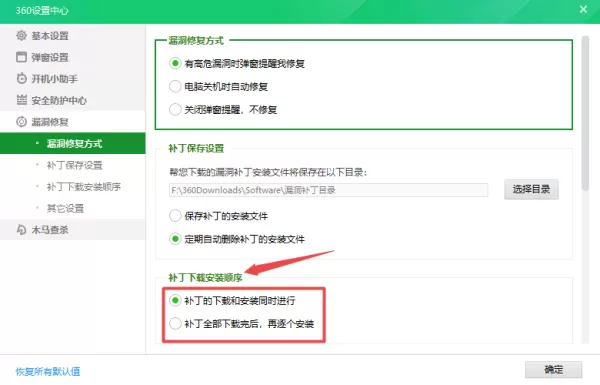The height and width of the screenshot is (385, 600).
Task: Click the 木马查杀 icon
Action: [x=21, y=230]
